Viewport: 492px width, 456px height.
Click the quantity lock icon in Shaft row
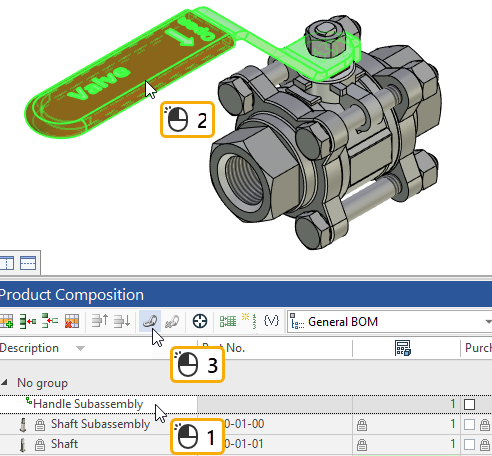(x=362, y=445)
